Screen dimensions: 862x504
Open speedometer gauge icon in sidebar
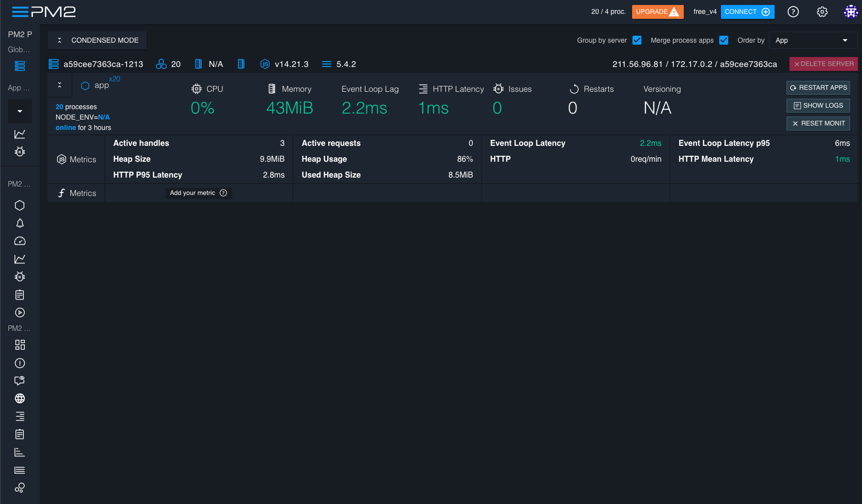(20, 241)
